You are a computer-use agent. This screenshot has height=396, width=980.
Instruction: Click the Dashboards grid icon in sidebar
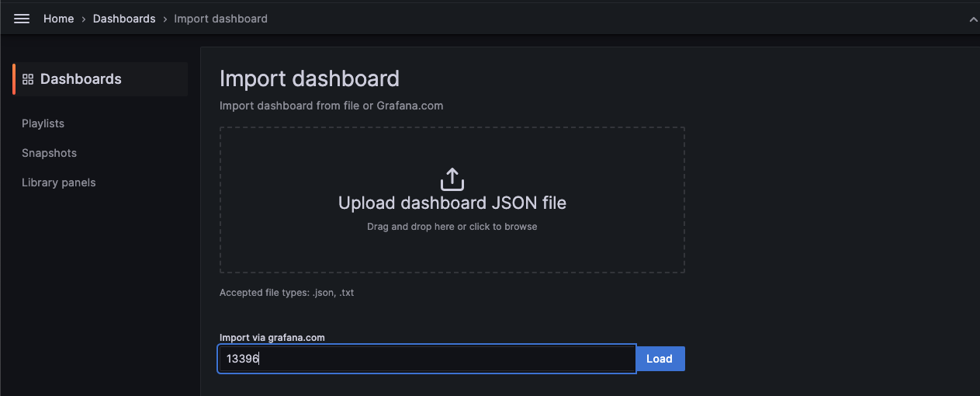(x=28, y=79)
